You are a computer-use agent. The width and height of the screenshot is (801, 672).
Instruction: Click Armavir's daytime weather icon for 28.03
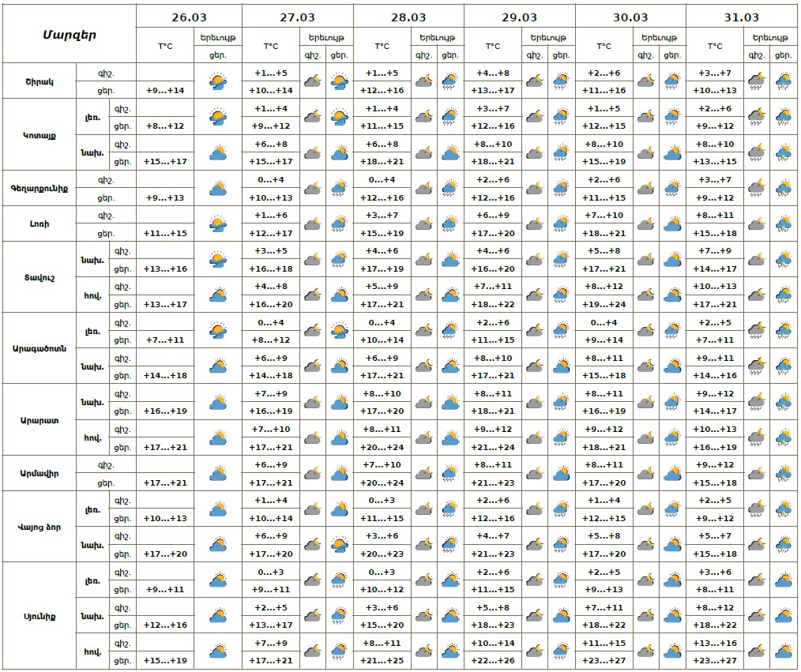450,474
